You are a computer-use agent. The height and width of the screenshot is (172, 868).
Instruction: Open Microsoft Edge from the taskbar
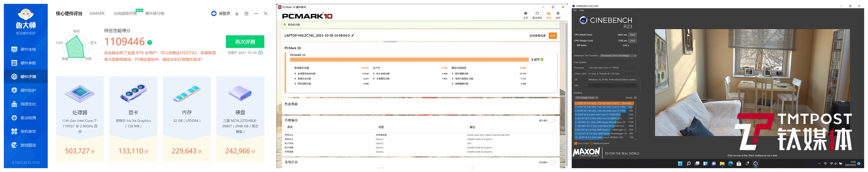point(730,164)
